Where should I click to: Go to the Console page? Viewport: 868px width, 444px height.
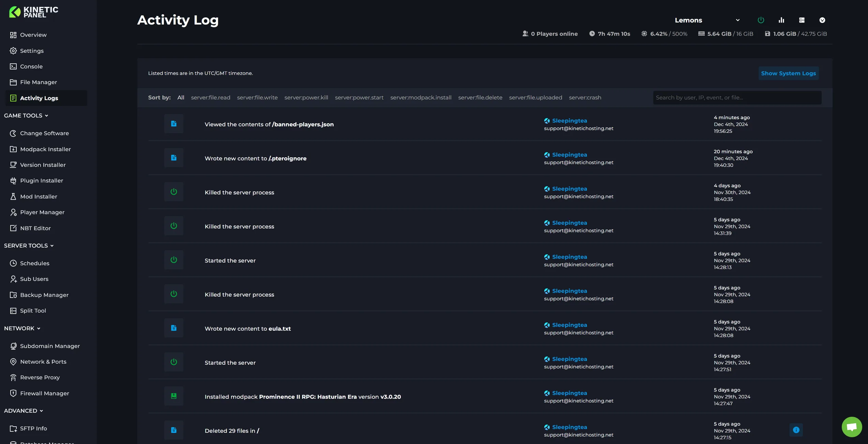[x=31, y=66]
